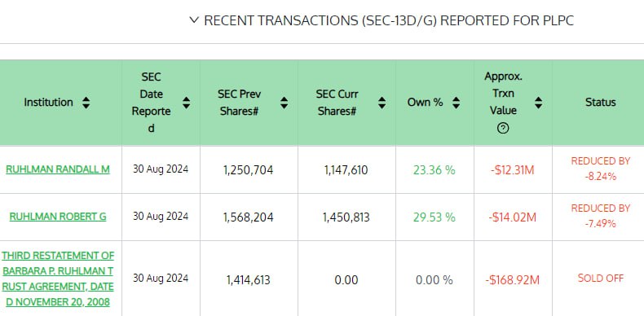Open Third Restatement of Barbara P. Ruhlman Trust link

[58, 279]
